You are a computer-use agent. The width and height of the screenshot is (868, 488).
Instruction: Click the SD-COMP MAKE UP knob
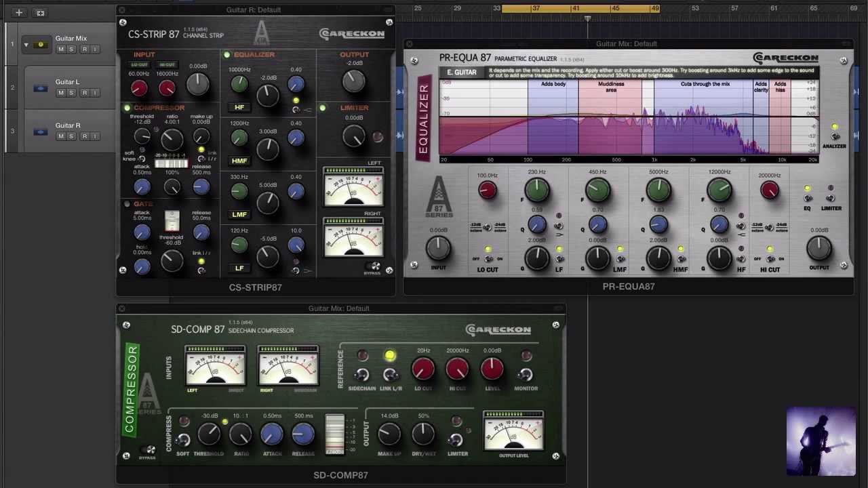tap(389, 434)
